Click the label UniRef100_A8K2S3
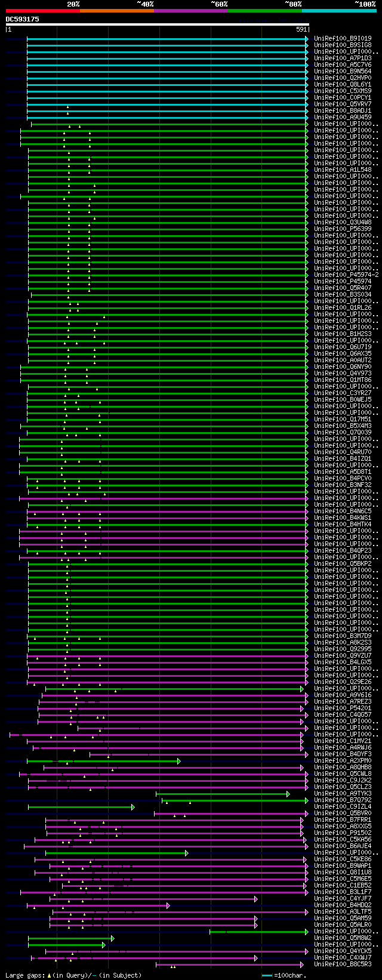Viewport: 382px width, 980px height. pyautogui.click(x=343, y=642)
